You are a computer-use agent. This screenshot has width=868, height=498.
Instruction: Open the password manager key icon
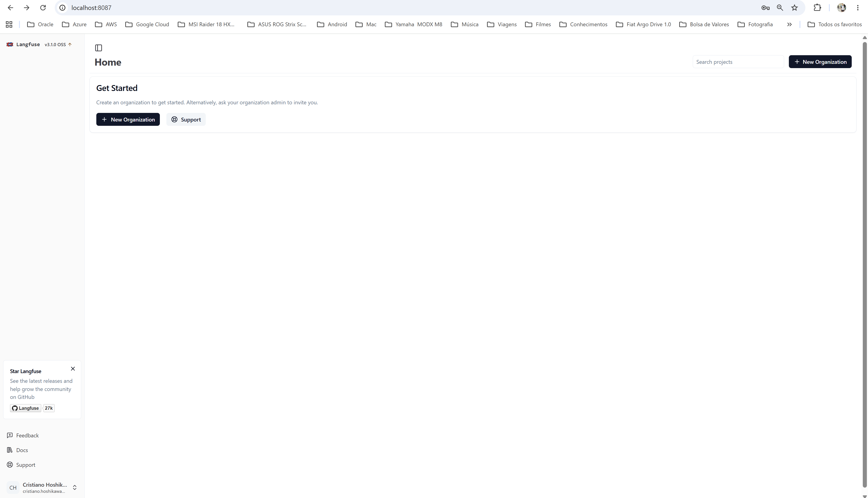766,7
